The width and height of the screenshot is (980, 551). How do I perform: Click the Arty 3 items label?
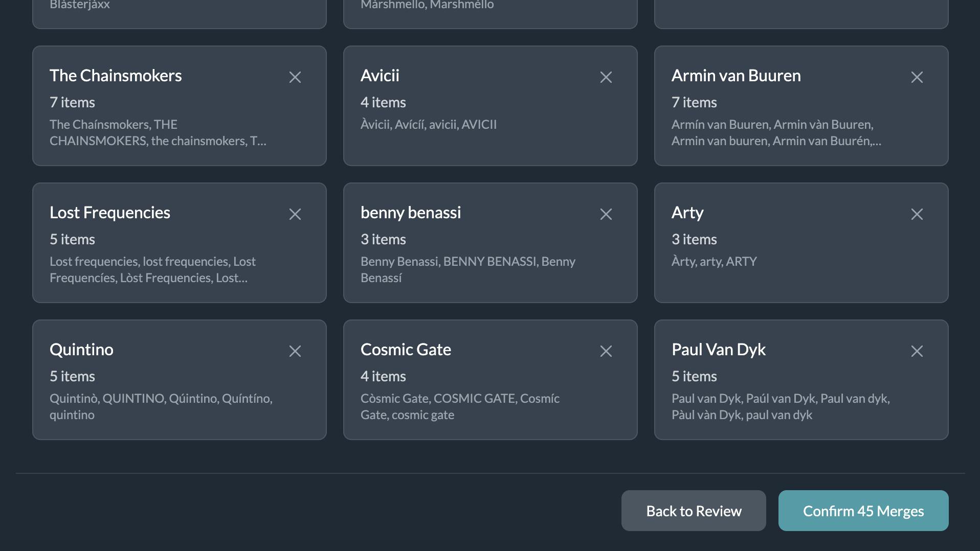(694, 239)
